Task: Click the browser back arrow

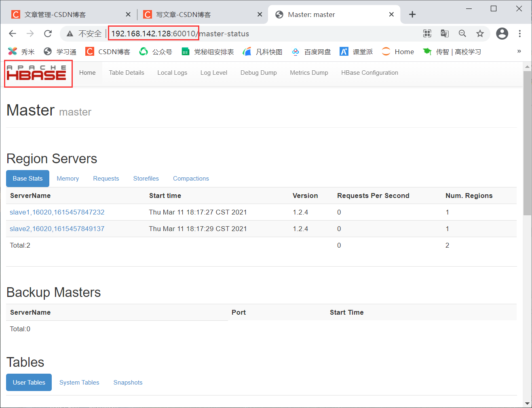Action: pyautogui.click(x=13, y=34)
